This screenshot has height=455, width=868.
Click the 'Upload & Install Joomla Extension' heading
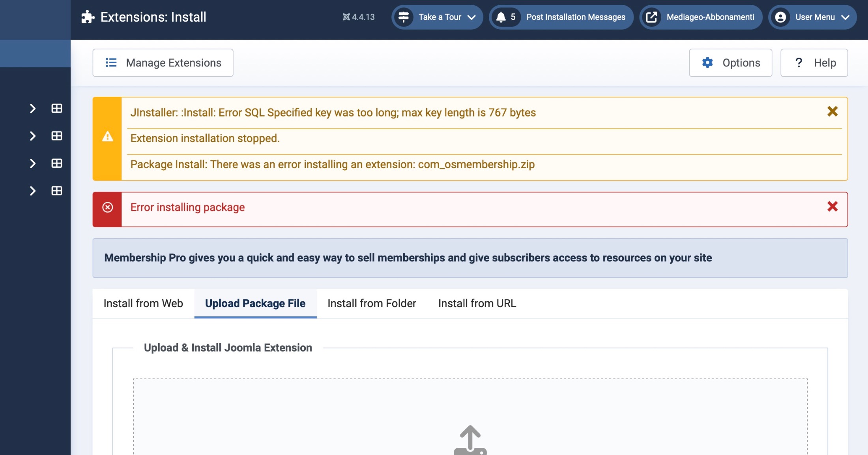click(228, 348)
